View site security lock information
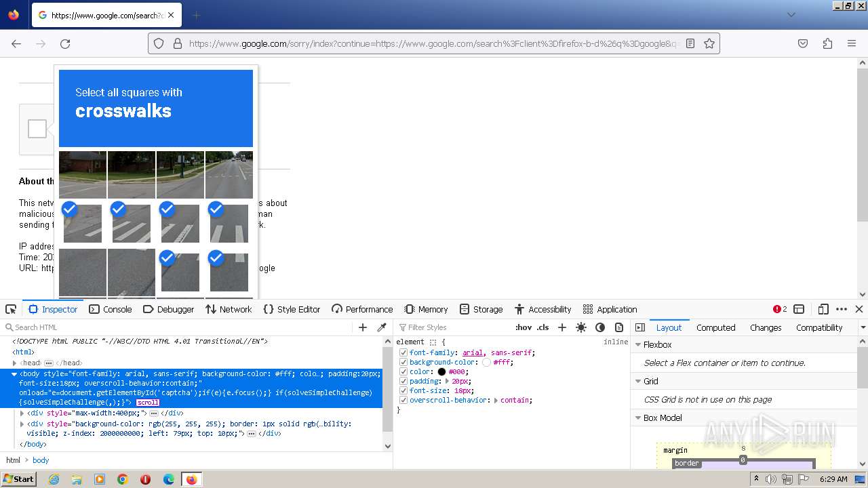 (x=178, y=43)
